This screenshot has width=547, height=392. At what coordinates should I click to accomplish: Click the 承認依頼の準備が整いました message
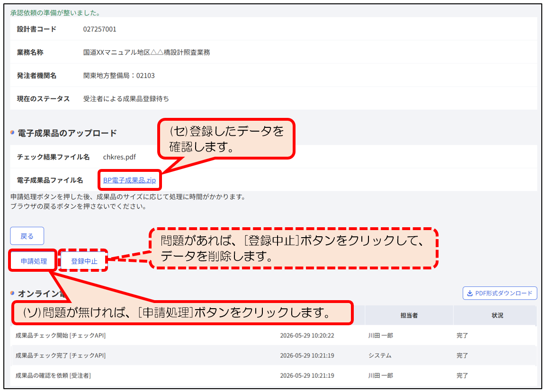point(56,13)
